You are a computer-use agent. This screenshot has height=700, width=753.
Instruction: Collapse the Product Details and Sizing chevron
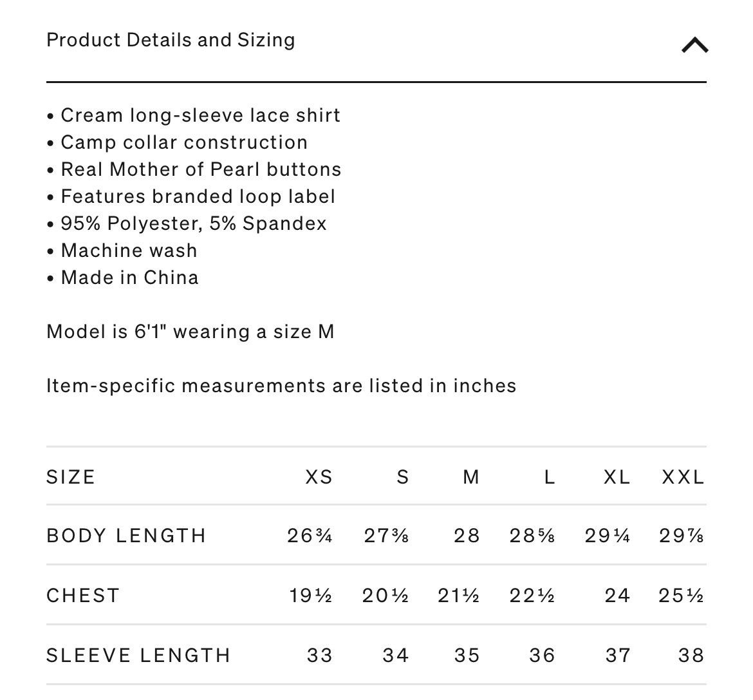[694, 45]
